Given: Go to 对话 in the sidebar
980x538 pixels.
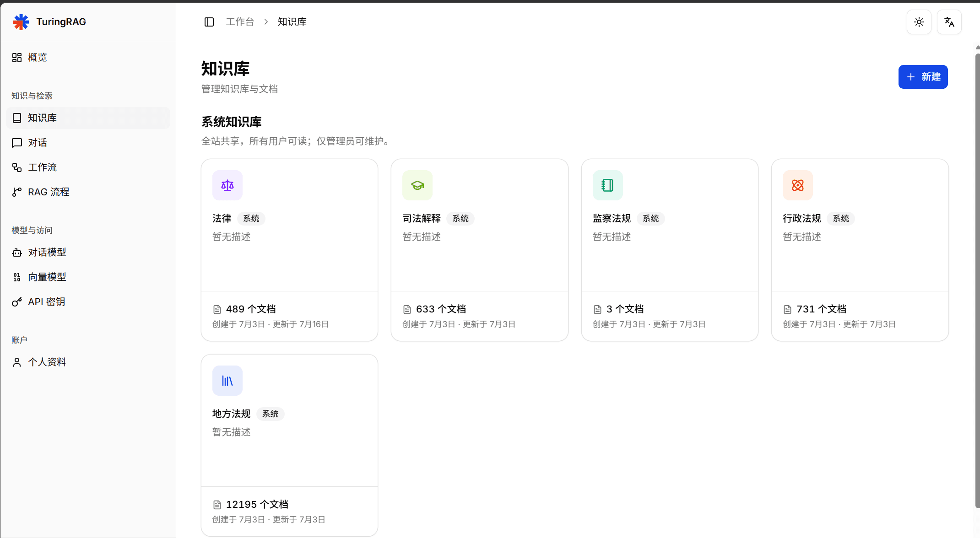Looking at the screenshot, I should point(88,143).
